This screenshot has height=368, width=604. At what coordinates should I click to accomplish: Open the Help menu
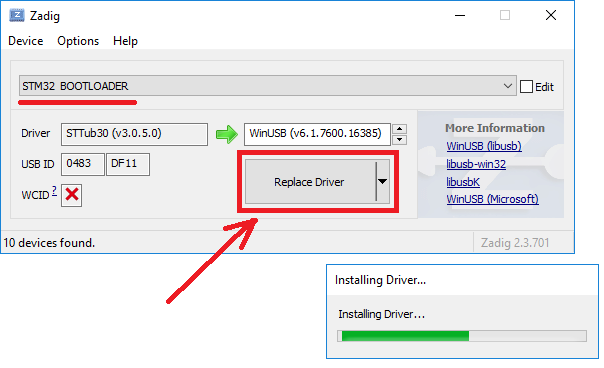(125, 41)
